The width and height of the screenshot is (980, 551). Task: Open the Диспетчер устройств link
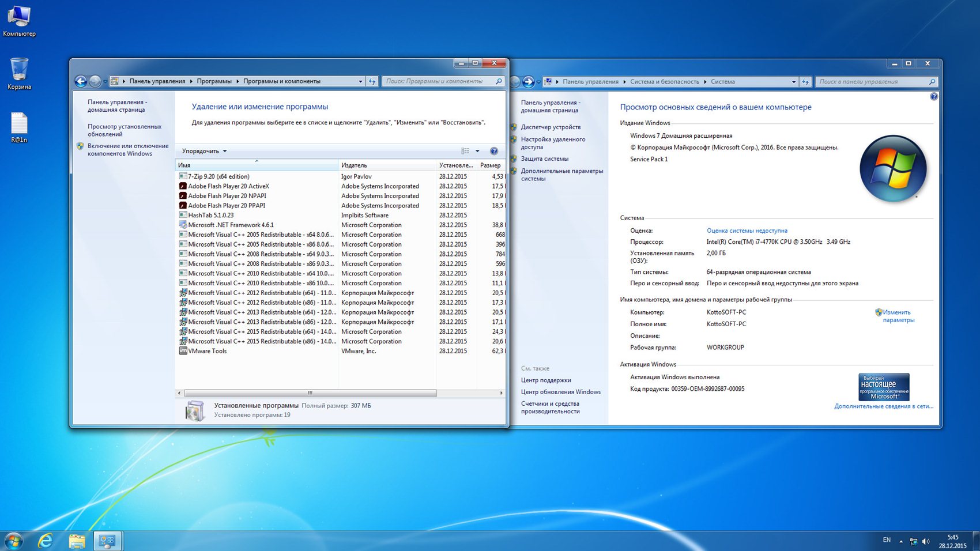tap(551, 127)
